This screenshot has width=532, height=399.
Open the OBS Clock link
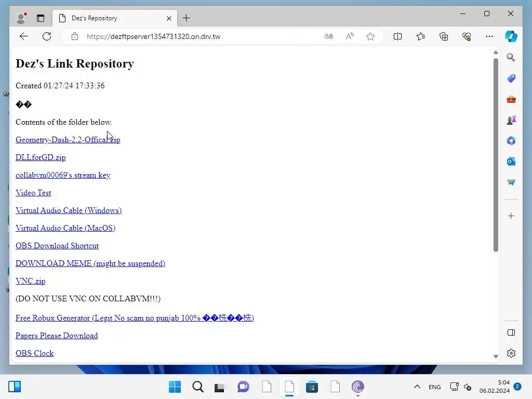point(35,353)
